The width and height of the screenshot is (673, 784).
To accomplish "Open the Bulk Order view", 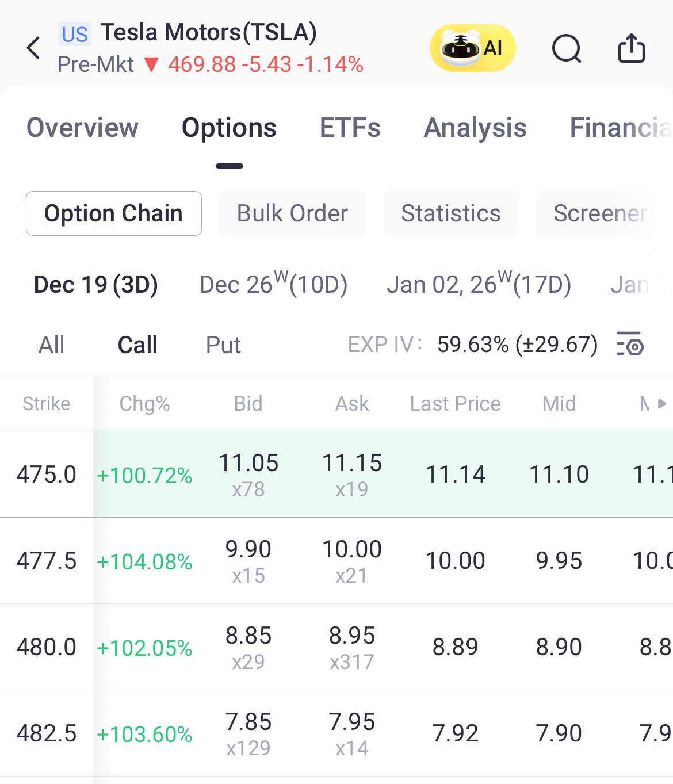I will [292, 213].
